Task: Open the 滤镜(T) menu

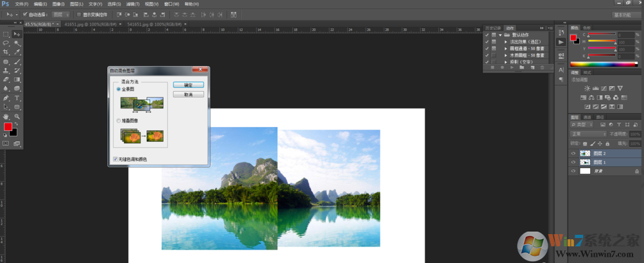Action: coord(133,4)
